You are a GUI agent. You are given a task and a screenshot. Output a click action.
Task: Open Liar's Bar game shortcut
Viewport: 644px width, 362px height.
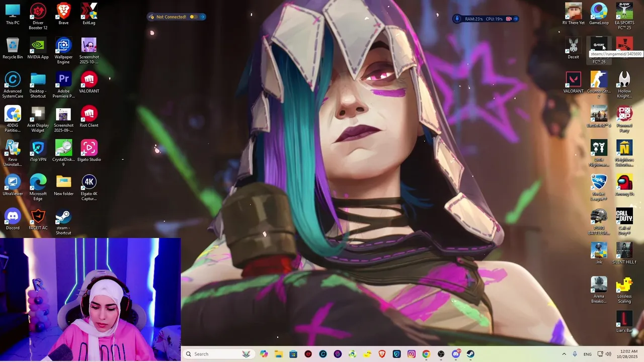coord(624,322)
